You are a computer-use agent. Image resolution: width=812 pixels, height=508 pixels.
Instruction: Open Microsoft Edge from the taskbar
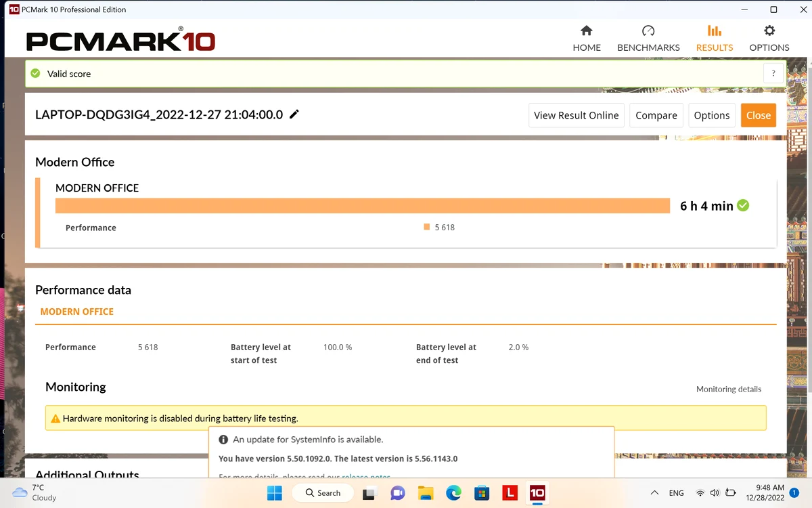(453, 492)
